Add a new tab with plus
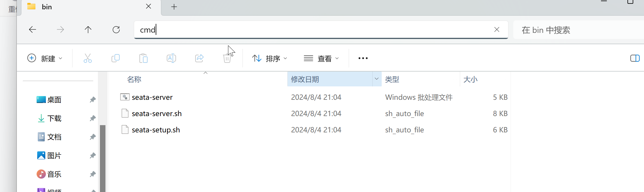This screenshot has height=192, width=644. click(174, 7)
